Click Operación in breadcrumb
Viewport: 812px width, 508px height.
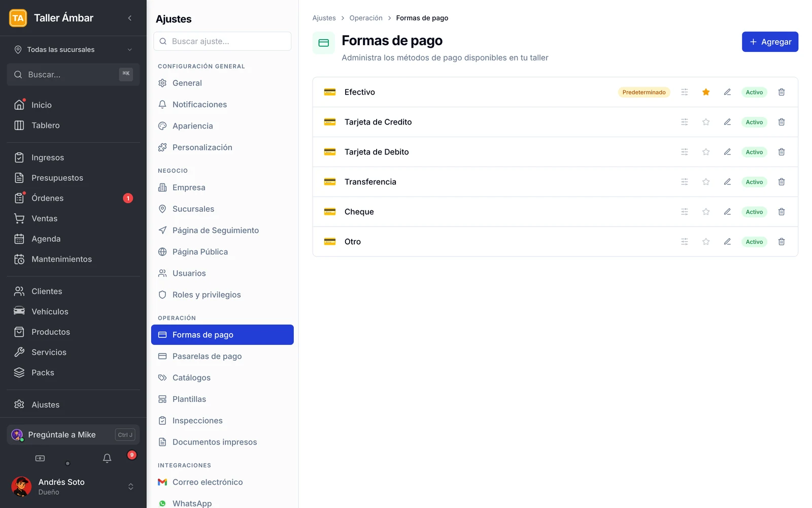(x=366, y=18)
